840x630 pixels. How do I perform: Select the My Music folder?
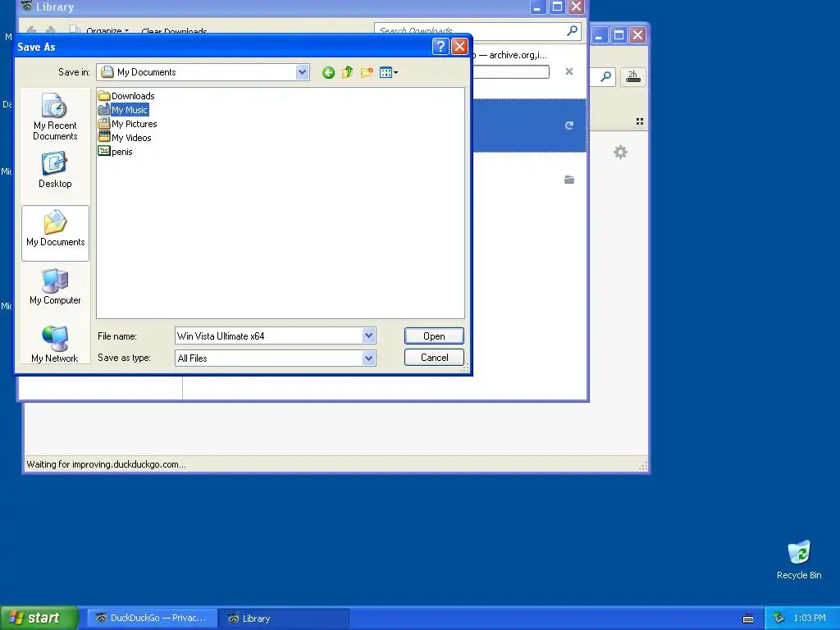click(x=123, y=110)
